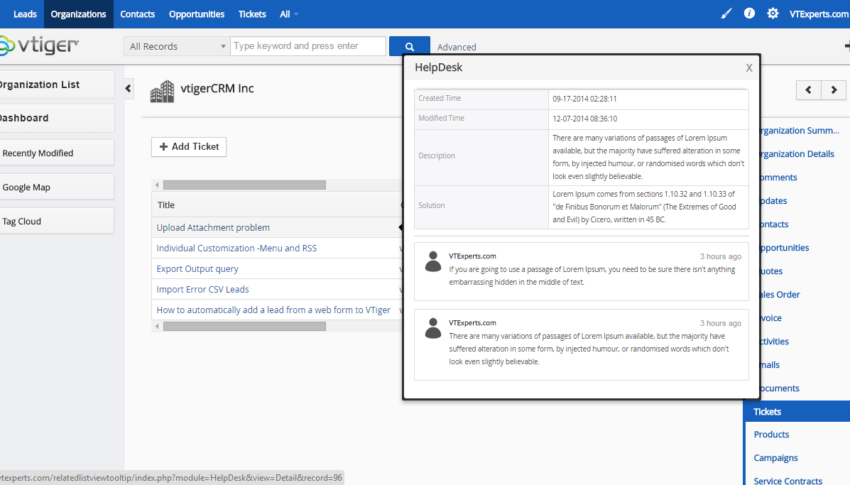850x485 pixels.
Task: Open the Leads tab
Action: 24,14
